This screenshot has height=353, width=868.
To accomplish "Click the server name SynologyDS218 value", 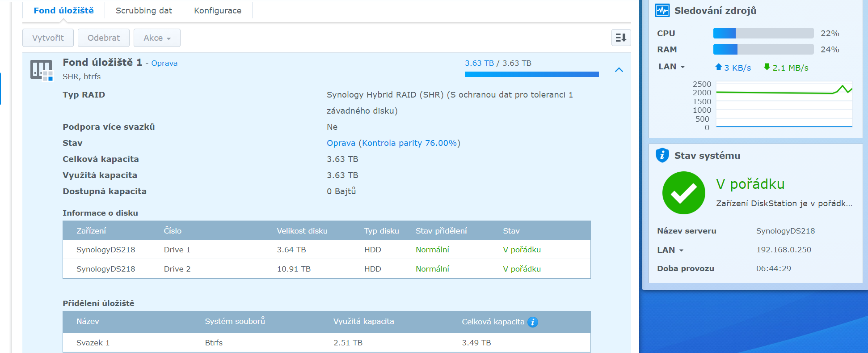I will point(785,231).
